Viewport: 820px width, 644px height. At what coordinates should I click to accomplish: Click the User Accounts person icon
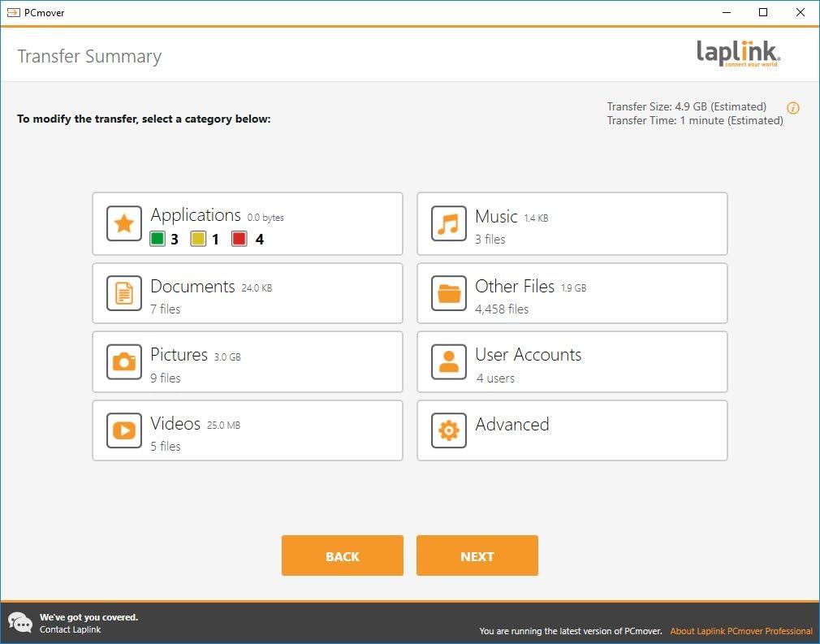[x=448, y=361]
